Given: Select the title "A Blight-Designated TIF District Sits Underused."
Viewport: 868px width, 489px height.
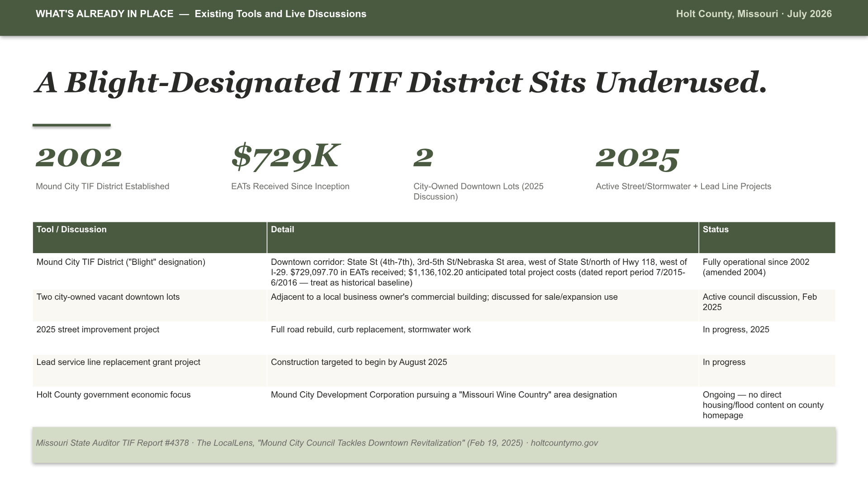Looking at the screenshot, I should 400,83.
